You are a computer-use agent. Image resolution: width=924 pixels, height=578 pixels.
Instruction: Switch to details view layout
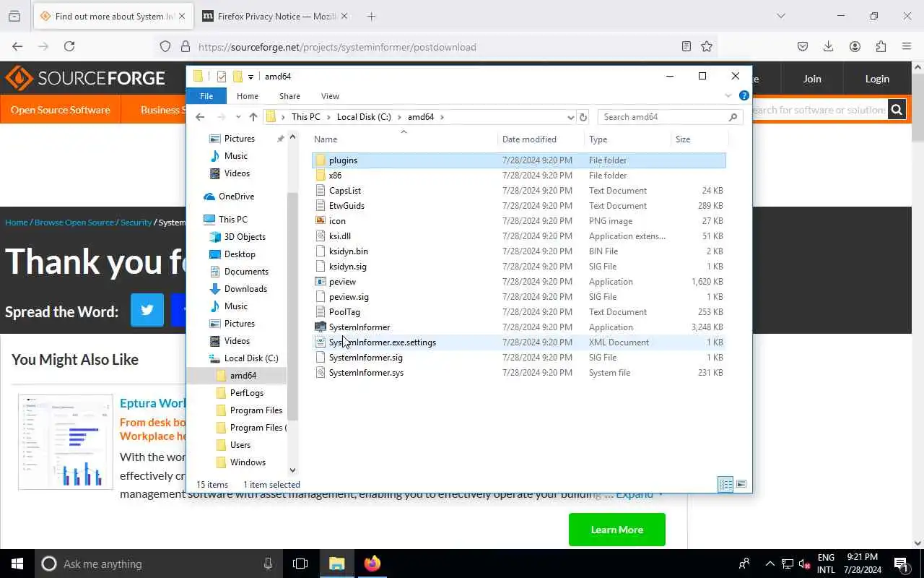pyautogui.click(x=725, y=485)
